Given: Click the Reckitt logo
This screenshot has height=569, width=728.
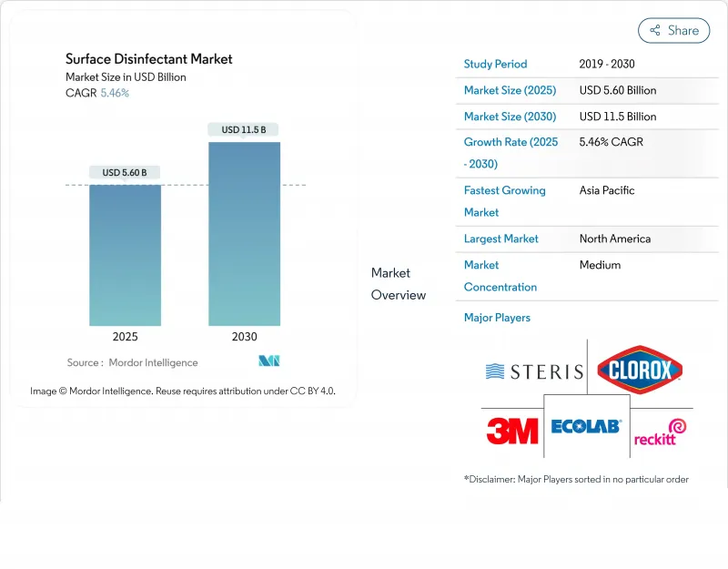Looking at the screenshot, I should coord(660,432).
